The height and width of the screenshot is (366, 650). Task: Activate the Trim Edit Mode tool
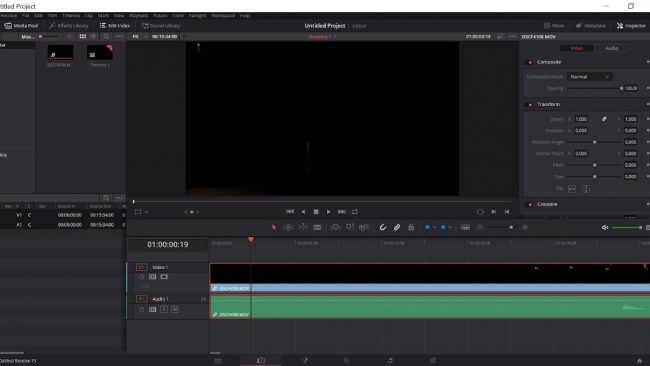[289, 227]
